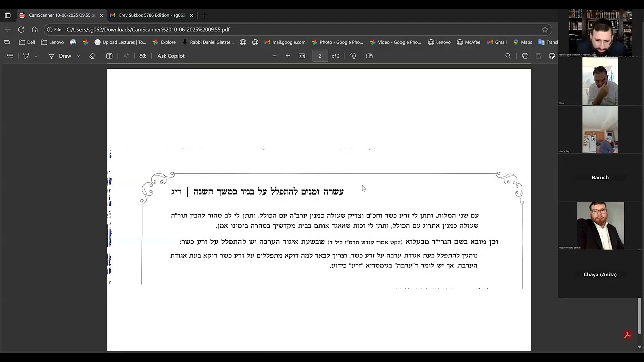
Task: Open the McAfee bookmark
Action: 468,42
